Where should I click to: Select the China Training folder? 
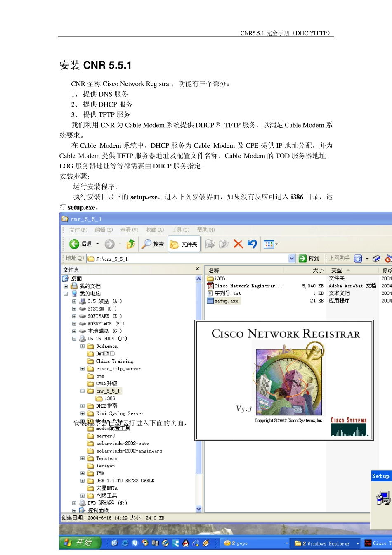110,361
